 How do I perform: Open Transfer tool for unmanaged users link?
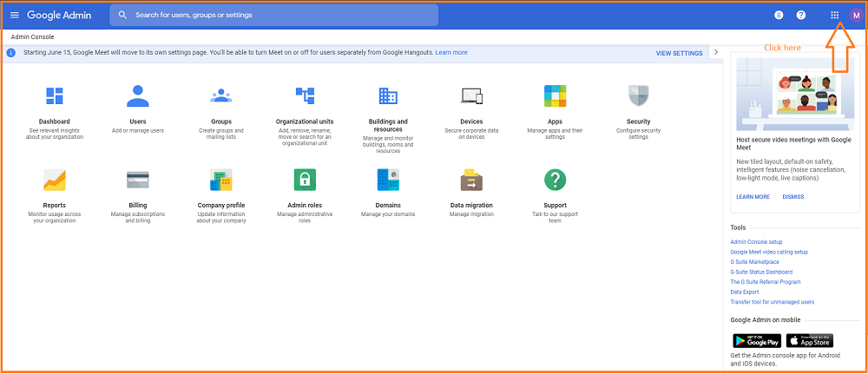773,301
